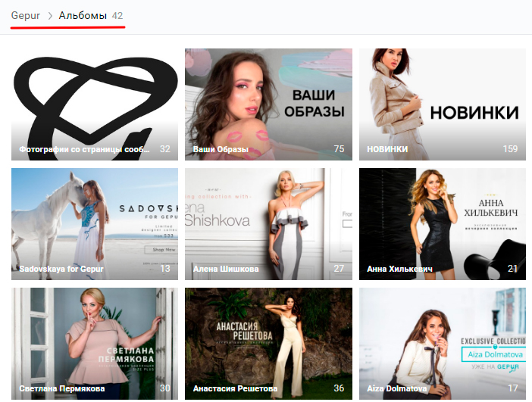Open the Алена Шишкова album cover
Screen dimensions: 532x402
[268, 224]
